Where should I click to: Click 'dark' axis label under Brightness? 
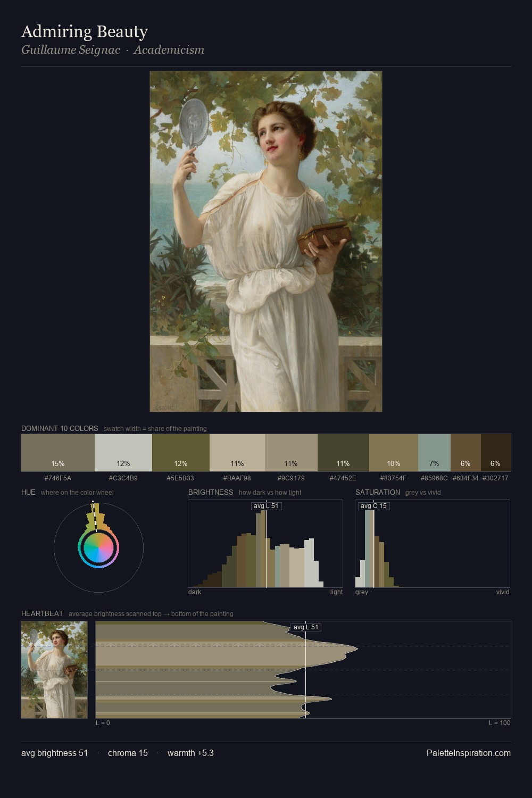click(195, 592)
